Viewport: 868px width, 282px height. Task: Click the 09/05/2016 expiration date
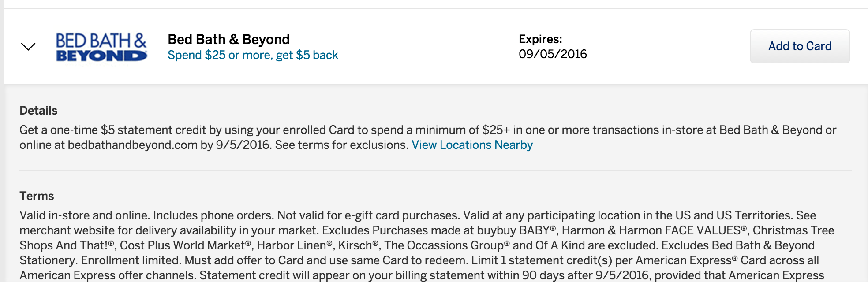coord(553,54)
